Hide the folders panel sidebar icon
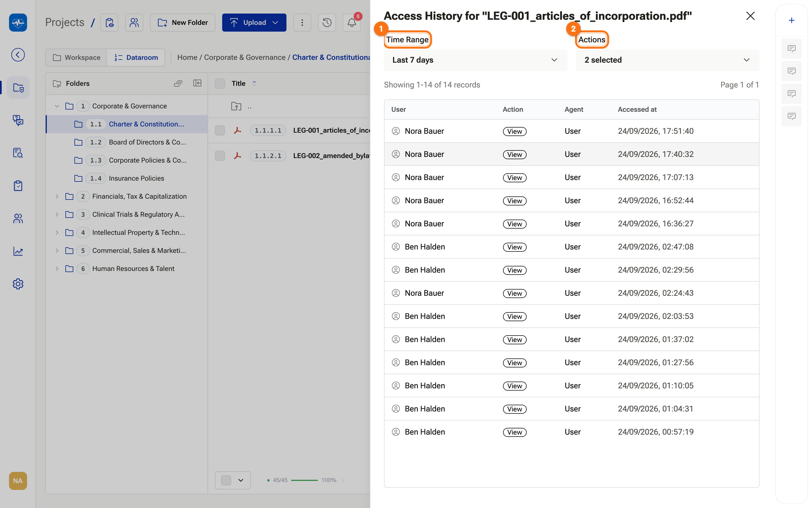Screen dimensions: 812x508 197,83
